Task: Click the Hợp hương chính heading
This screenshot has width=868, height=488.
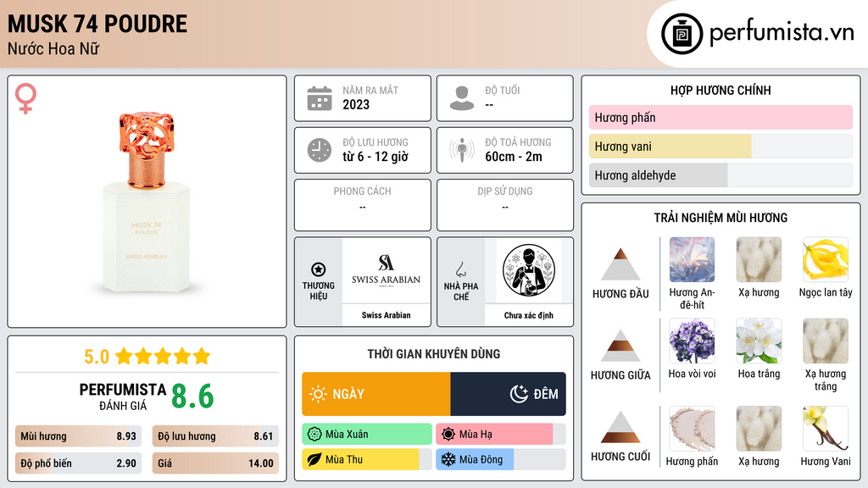Action: pyautogui.click(x=721, y=90)
